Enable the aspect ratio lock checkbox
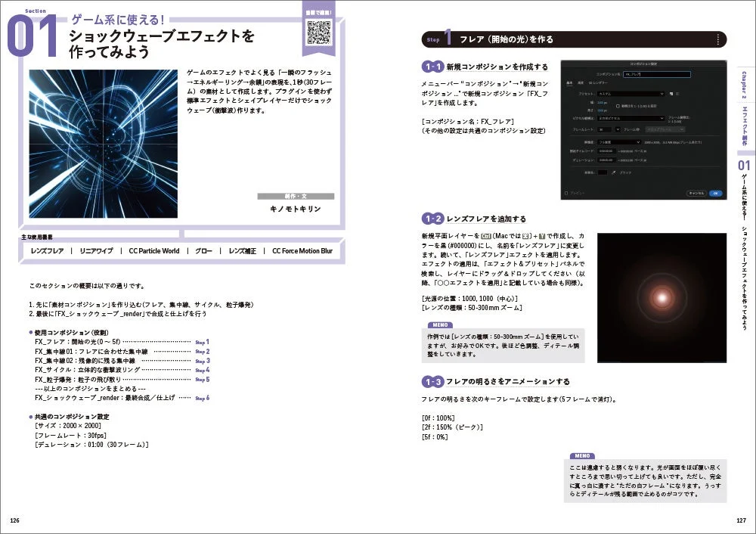This screenshot has width=756, height=534. click(617, 105)
